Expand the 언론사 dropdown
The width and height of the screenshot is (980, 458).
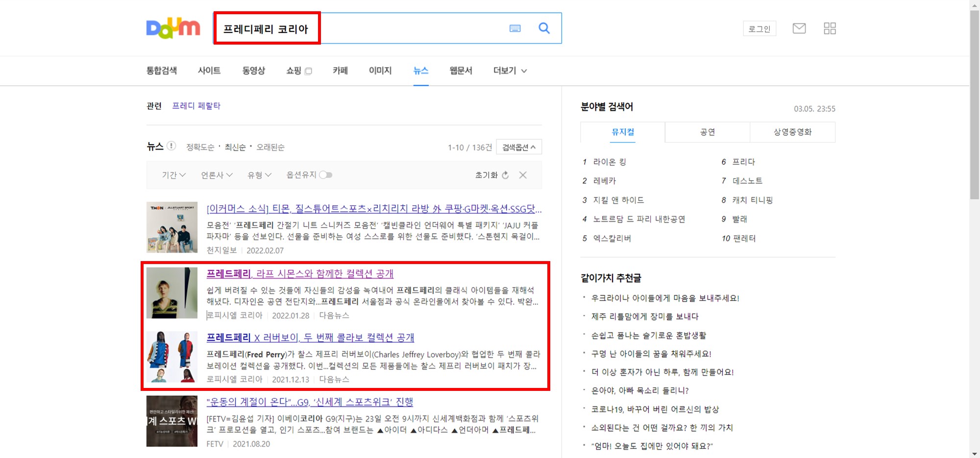(x=217, y=175)
